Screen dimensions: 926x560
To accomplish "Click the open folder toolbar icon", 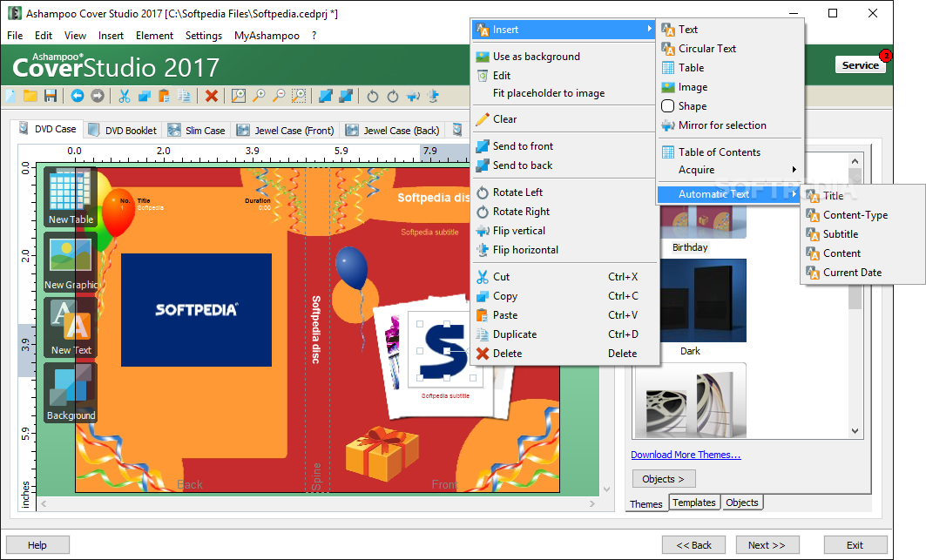I will 30,96.
